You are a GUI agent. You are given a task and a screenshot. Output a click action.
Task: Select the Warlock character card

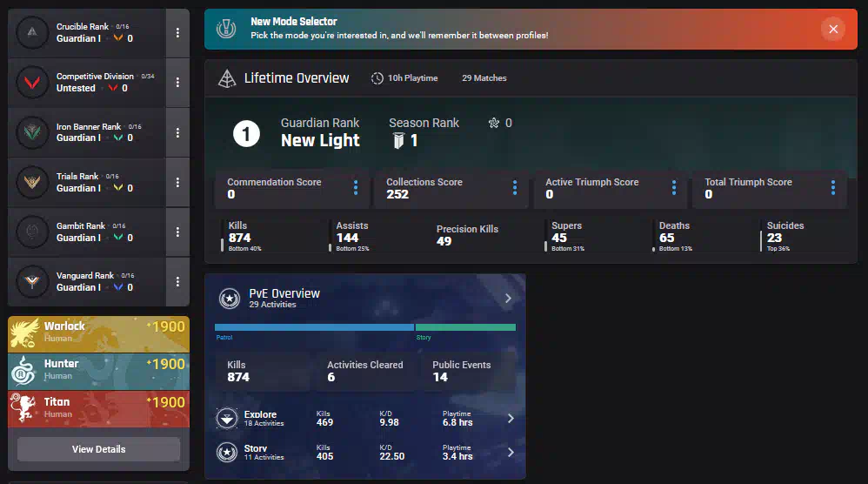point(98,334)
